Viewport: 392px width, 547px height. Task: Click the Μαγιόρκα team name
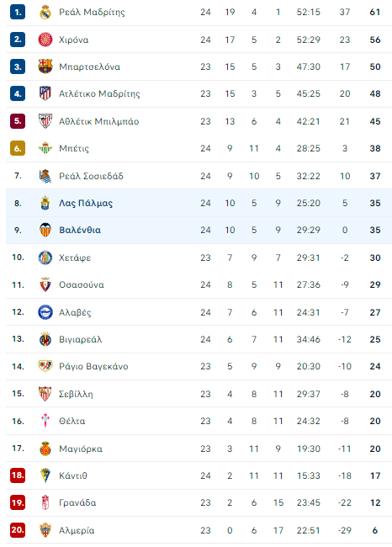pyautogui.click(x=81, y=449)
